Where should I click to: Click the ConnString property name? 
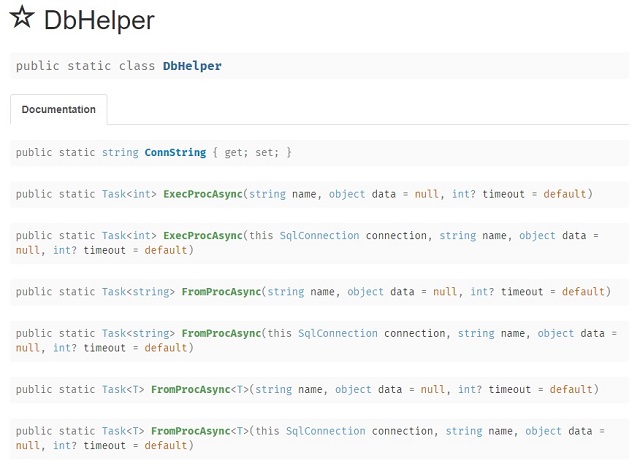click(175, 152)
